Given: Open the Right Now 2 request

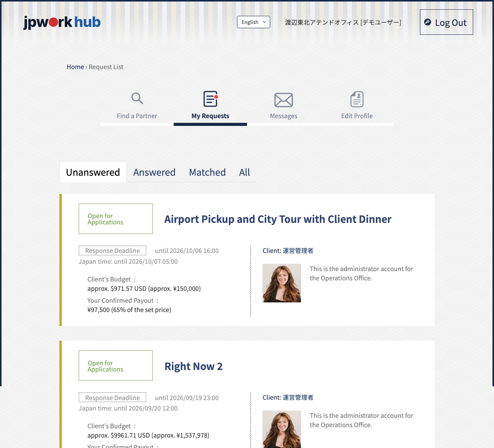Looking at the screenshot, I should point(193,367).
